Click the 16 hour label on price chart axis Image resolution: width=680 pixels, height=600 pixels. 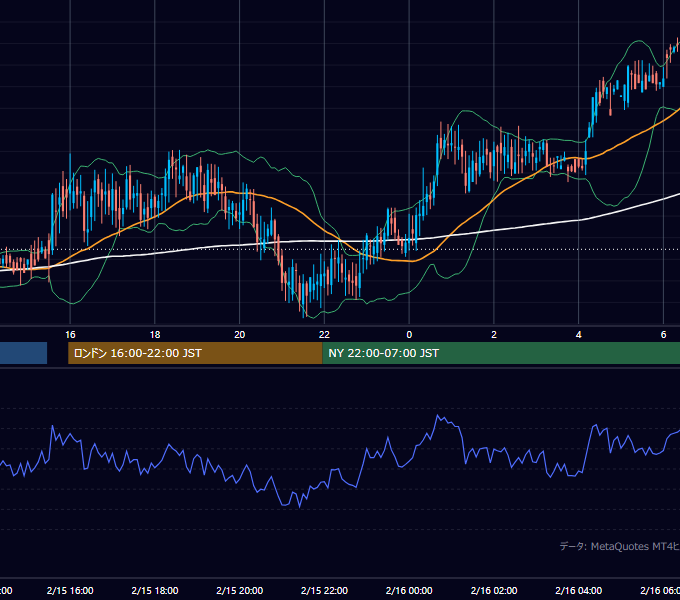[x=70, y=334]
